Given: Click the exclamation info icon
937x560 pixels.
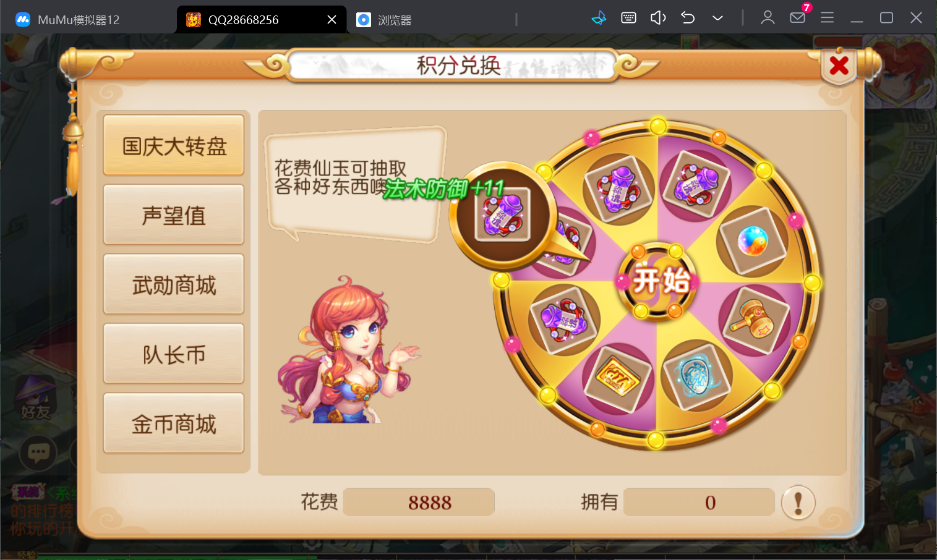Looking at the screenshot, I should tap(798, 503).
